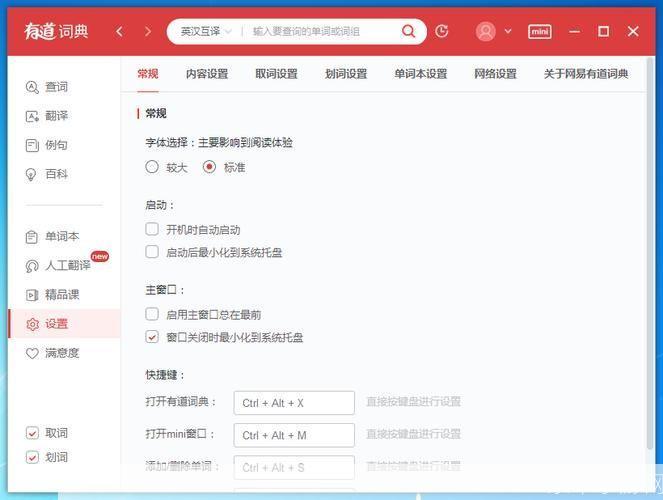663x500 pixels.
Task: Open the history clock icon
Action: tap(441, 31)
